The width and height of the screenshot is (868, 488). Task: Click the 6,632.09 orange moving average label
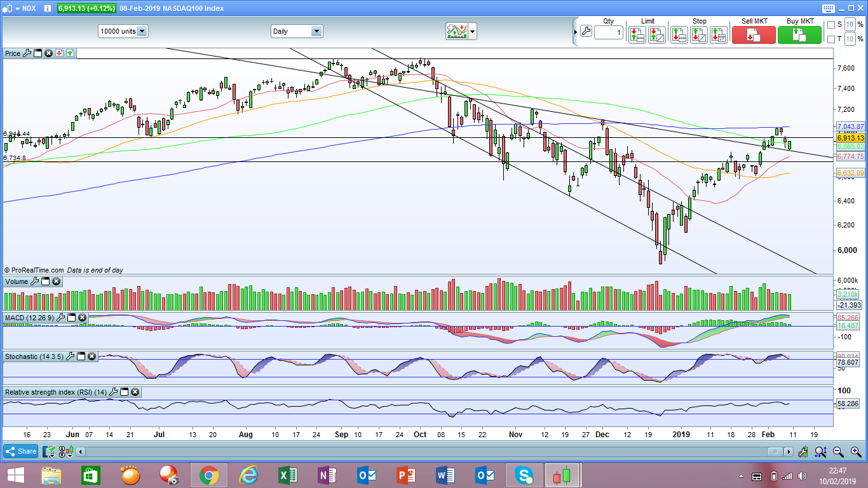click(x=851, y=173)
